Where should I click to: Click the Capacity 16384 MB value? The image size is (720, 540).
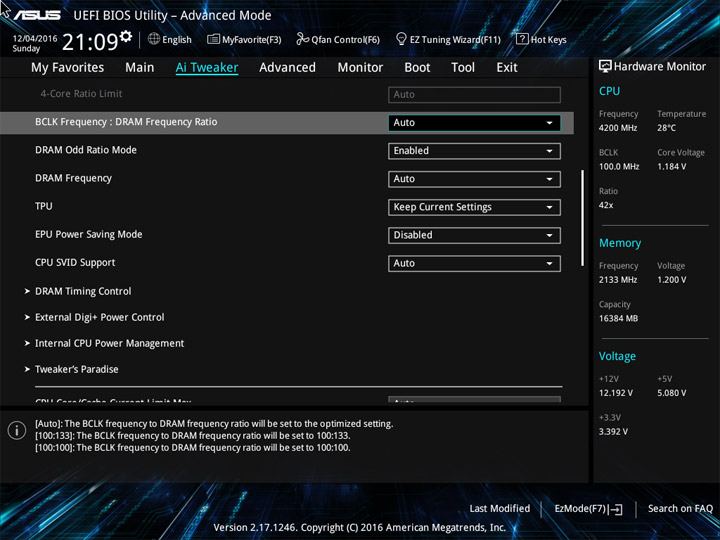click(618, 318)
